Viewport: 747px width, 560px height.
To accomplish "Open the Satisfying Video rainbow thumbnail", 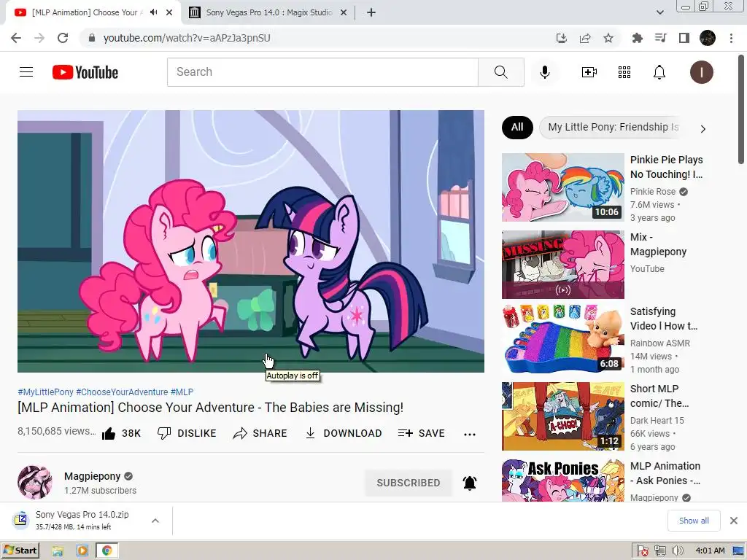I will [562, 338].
